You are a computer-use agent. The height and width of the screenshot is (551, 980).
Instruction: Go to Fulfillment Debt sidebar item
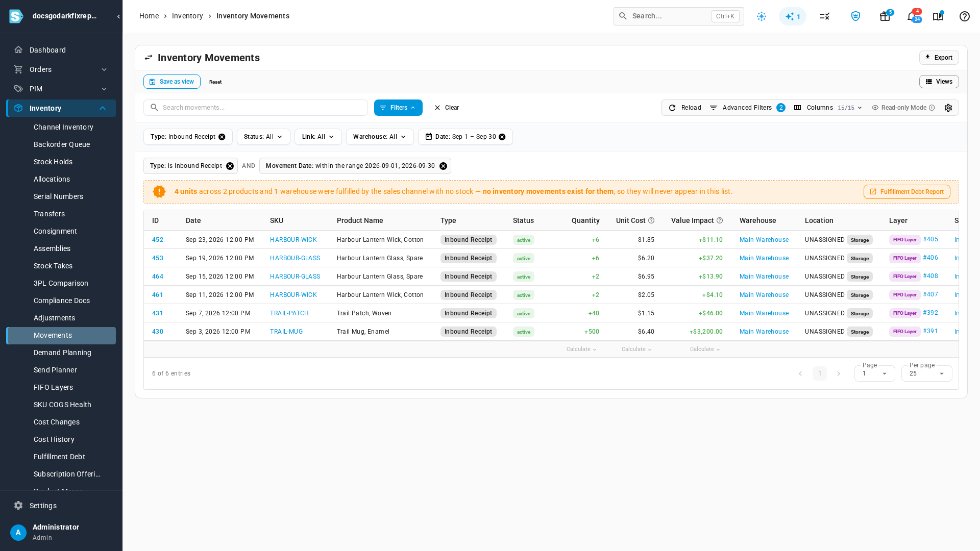click(59, 457)
